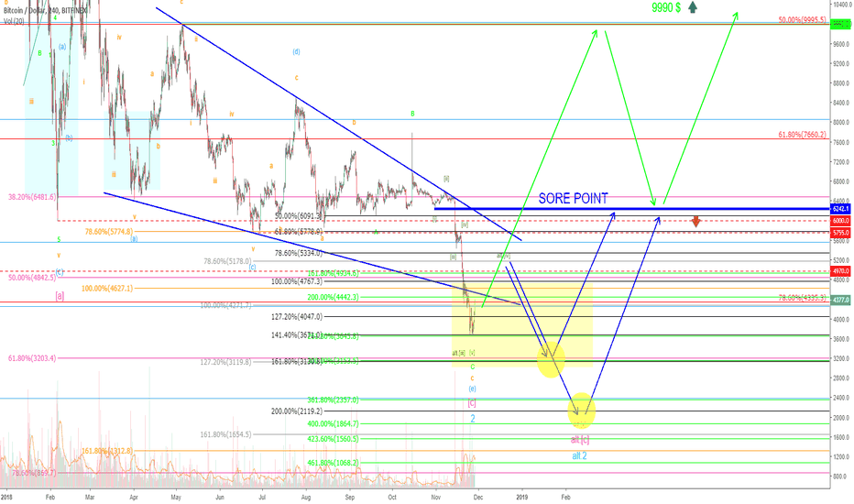Select the red 4970.0 price label
Viewport: 854px width, 504px height.
(x=840, y=271)
